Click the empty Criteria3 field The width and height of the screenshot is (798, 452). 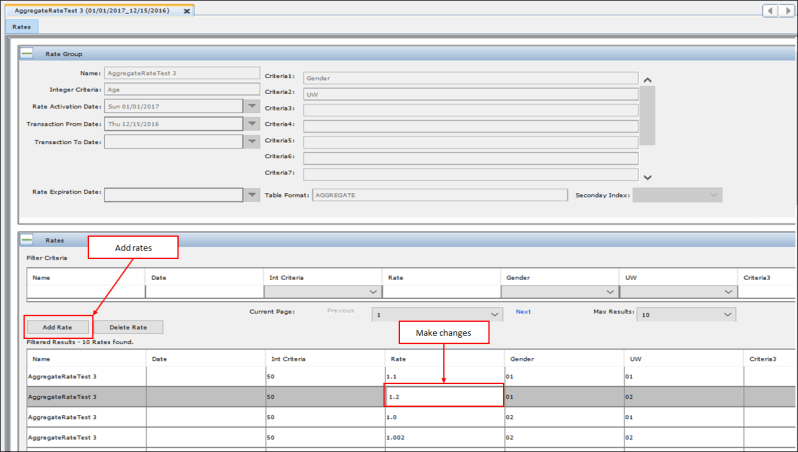(471, 110)
